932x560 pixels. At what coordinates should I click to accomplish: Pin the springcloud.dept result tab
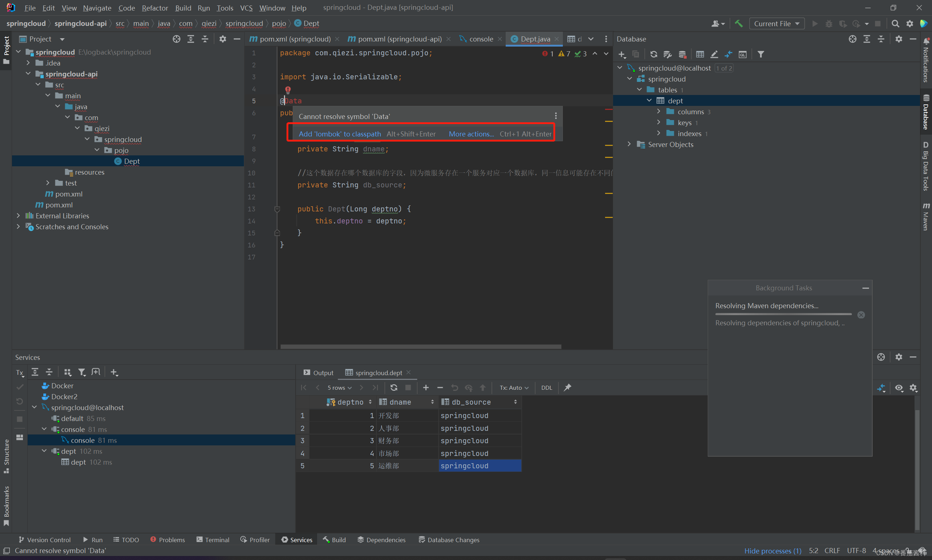(567, 388)
